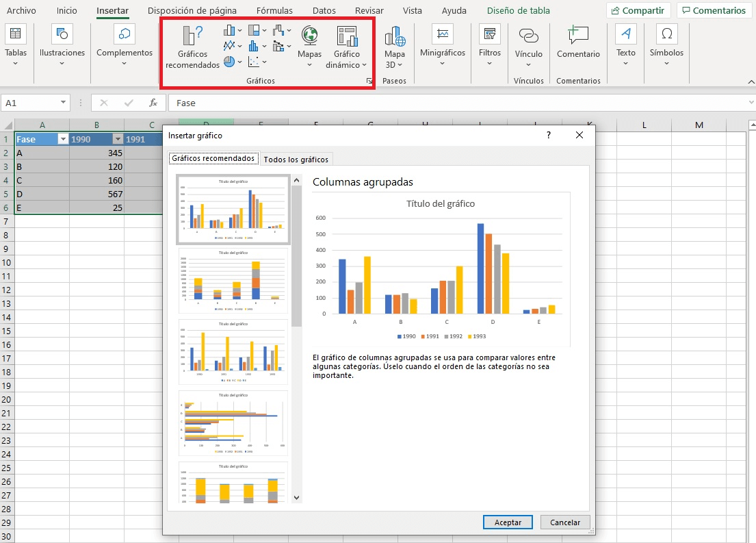756x543 pixels.
Task: Select the clustered column chart thumbnail
Action: (x=233, y=209)
